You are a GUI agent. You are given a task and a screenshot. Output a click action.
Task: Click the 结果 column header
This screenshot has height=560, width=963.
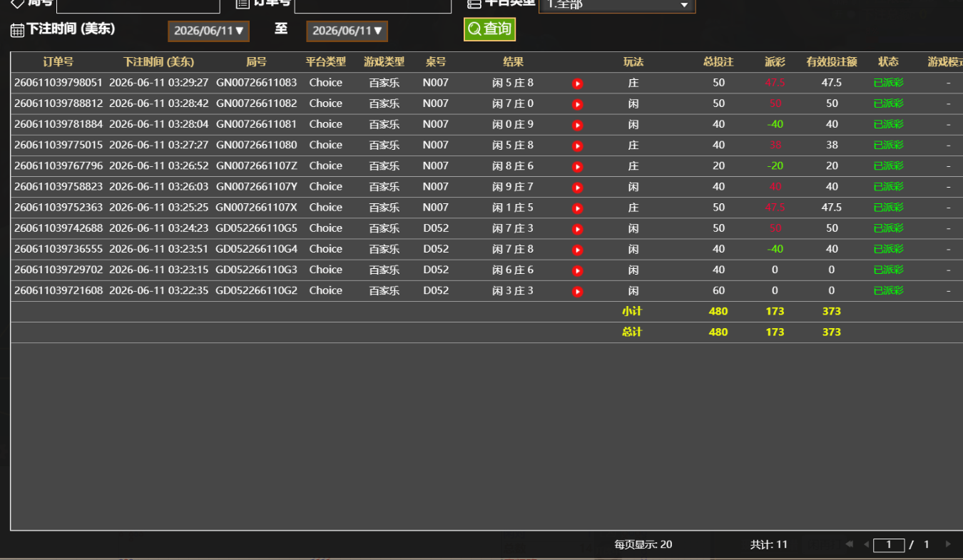point(513,62)
